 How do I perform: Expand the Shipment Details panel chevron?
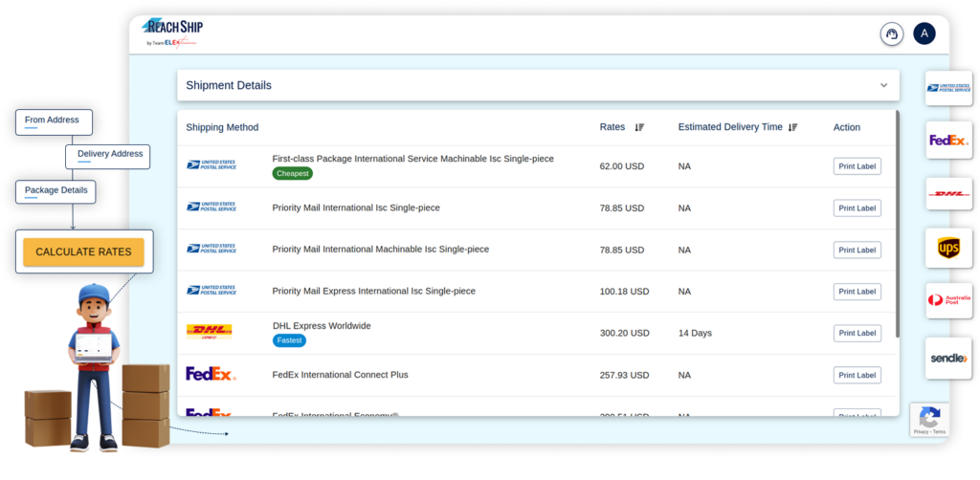click(x=883, y=85)
